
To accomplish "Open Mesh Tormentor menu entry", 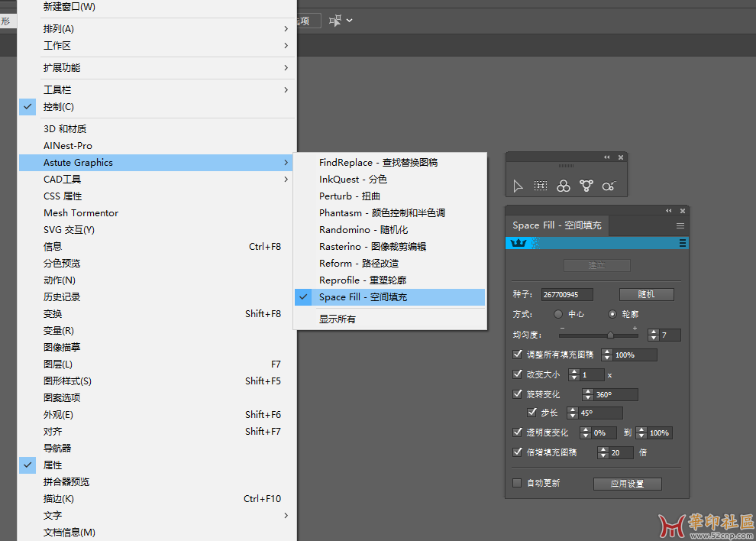I will tap(157, 213).
